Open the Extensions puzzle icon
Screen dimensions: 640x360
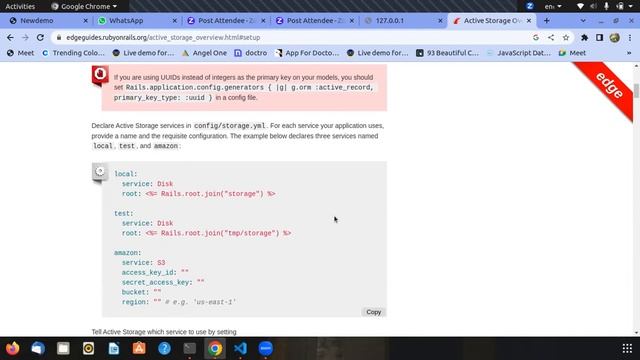[x=584, y=38]
